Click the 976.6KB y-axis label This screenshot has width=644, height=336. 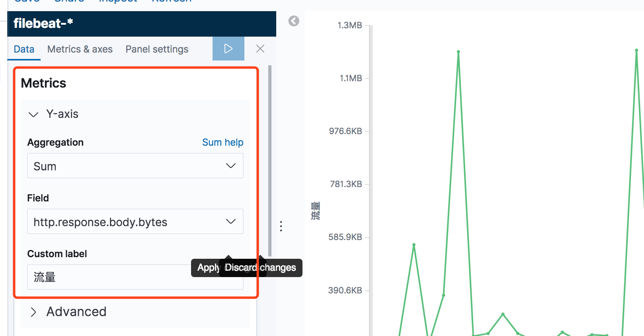coord(345,131)
